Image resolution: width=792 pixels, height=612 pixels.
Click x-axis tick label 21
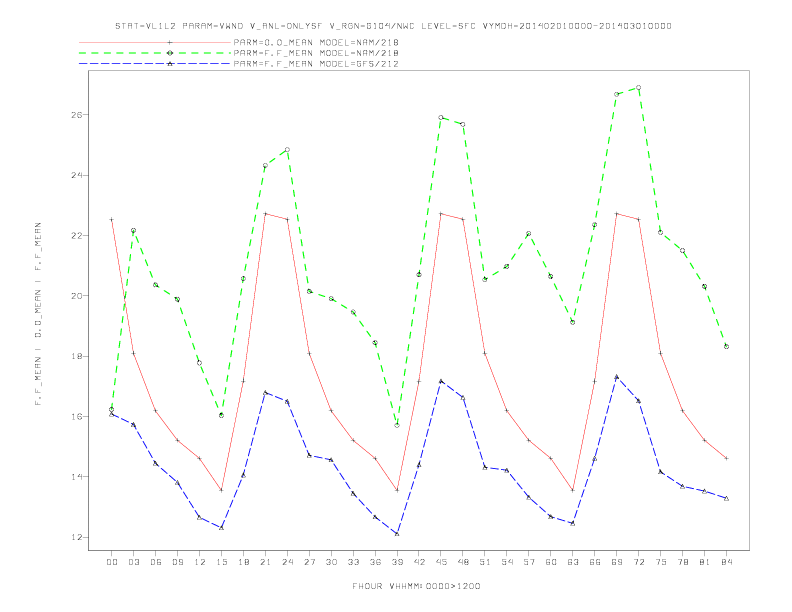pyautogui.click(x=265, y=562)
